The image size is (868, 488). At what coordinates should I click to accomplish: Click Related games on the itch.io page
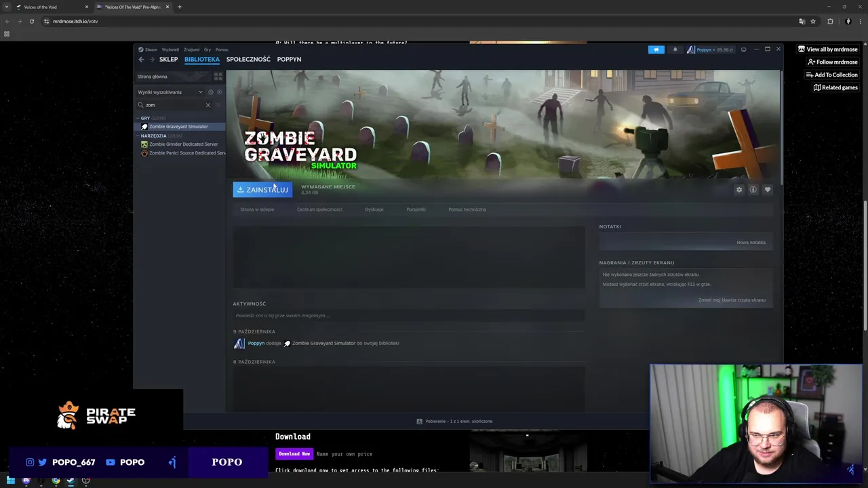(835, 87)
